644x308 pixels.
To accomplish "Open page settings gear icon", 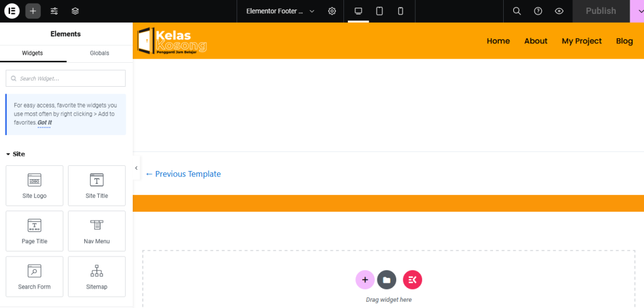I will [x=332, y=11].
